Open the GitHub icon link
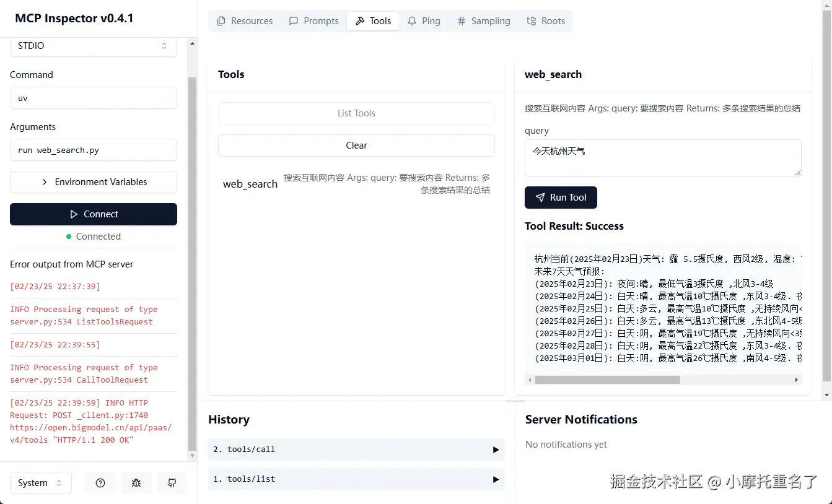 172,483
